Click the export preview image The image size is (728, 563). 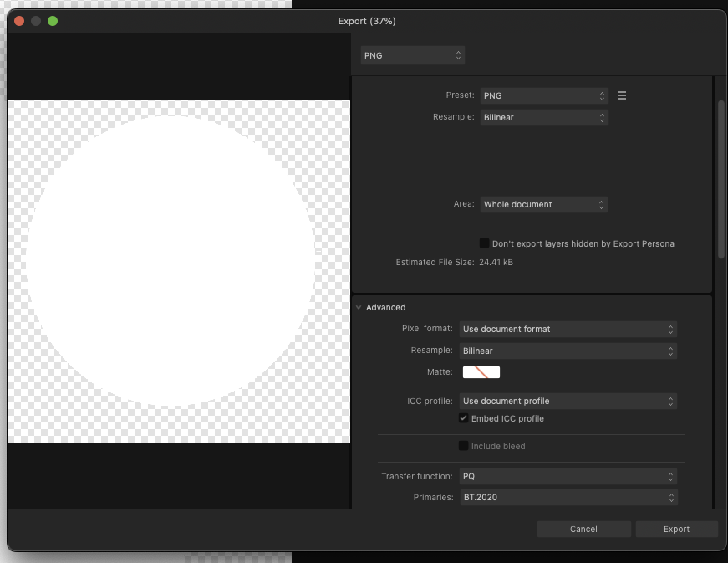pyautogui.click(x=179, y=271)
